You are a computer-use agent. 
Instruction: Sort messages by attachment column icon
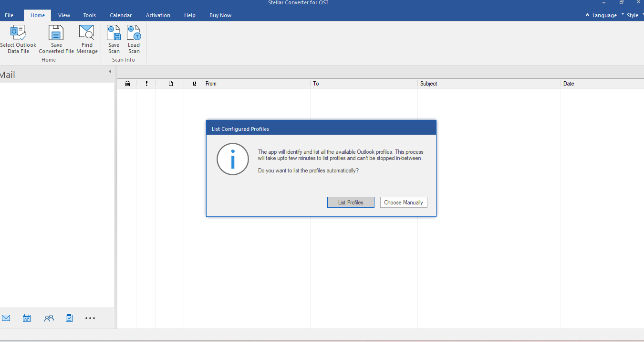click(194, 84)
